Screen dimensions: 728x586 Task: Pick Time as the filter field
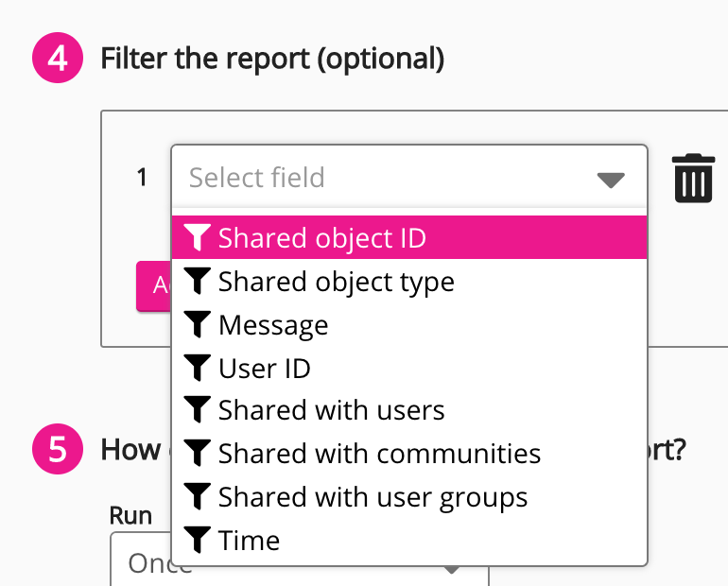[249, 541]
